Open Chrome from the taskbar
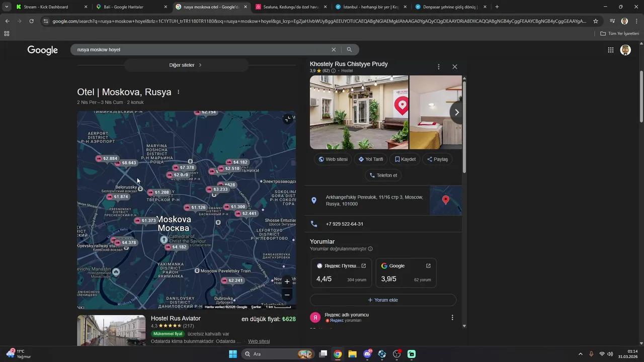This screenshot has width=644, height=362. [x=338, y=354]
